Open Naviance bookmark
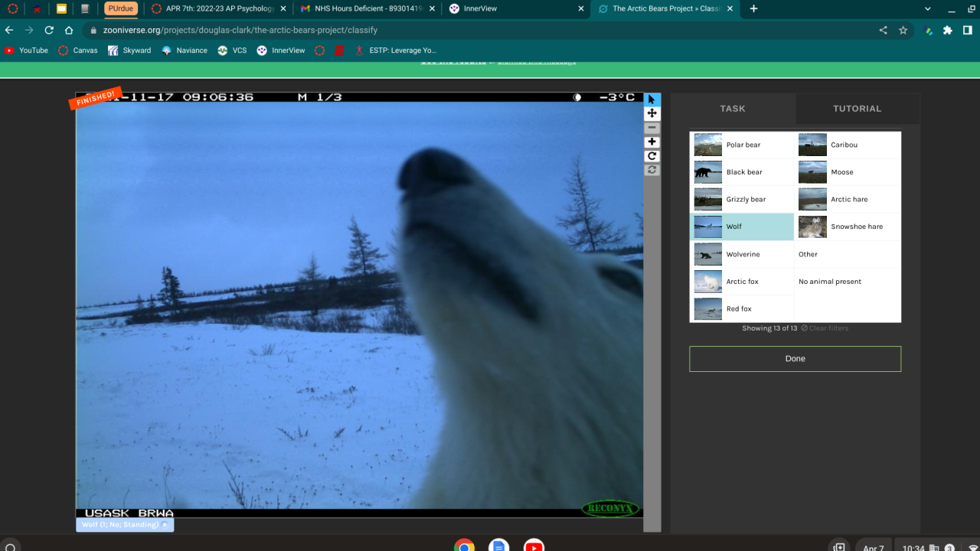The height and width of the screenshot is (551, 980). (x=185, y=51)
